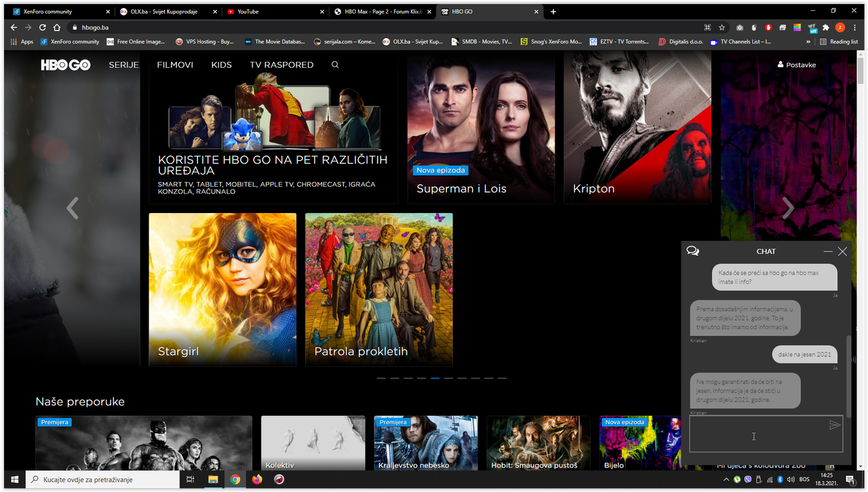Click the Windows taskbar search box
The image size is (868, 492).
[102, 480]
